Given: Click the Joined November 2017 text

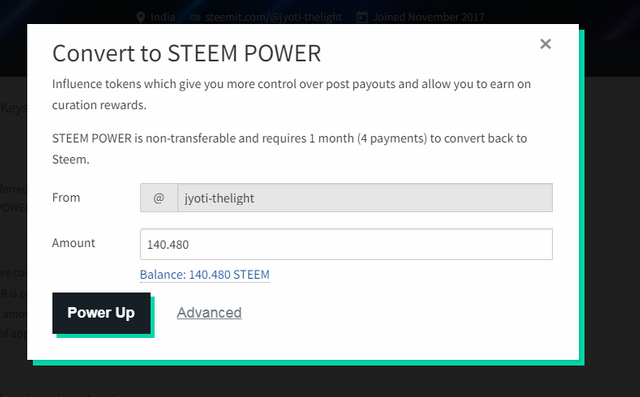Looking at the screenshot, I should point(428,17).
